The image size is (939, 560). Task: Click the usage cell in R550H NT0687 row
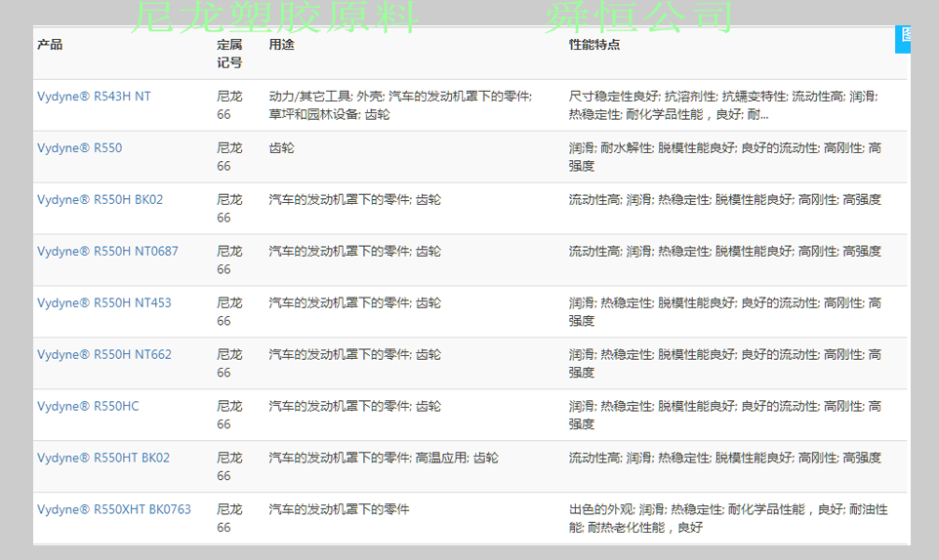pyautogui.click(x=354, y=252)
